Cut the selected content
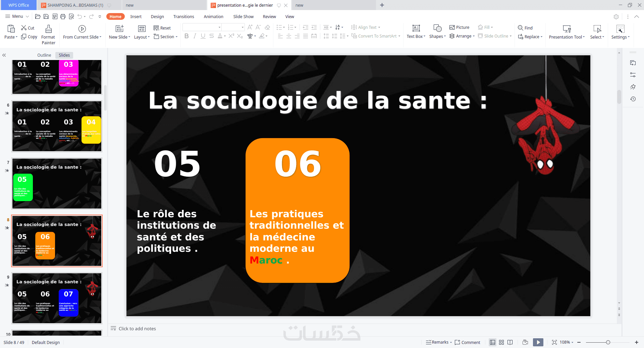 click(28, 28)
